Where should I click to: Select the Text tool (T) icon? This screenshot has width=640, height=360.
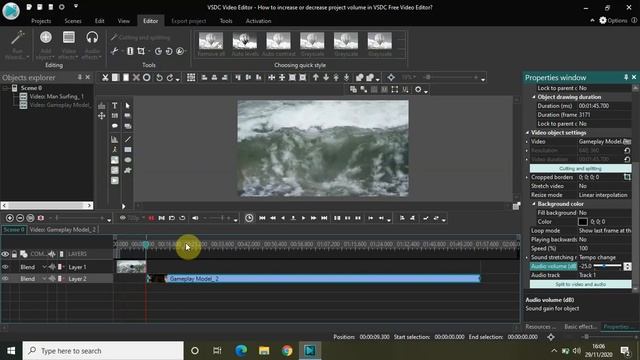point(115,106)
